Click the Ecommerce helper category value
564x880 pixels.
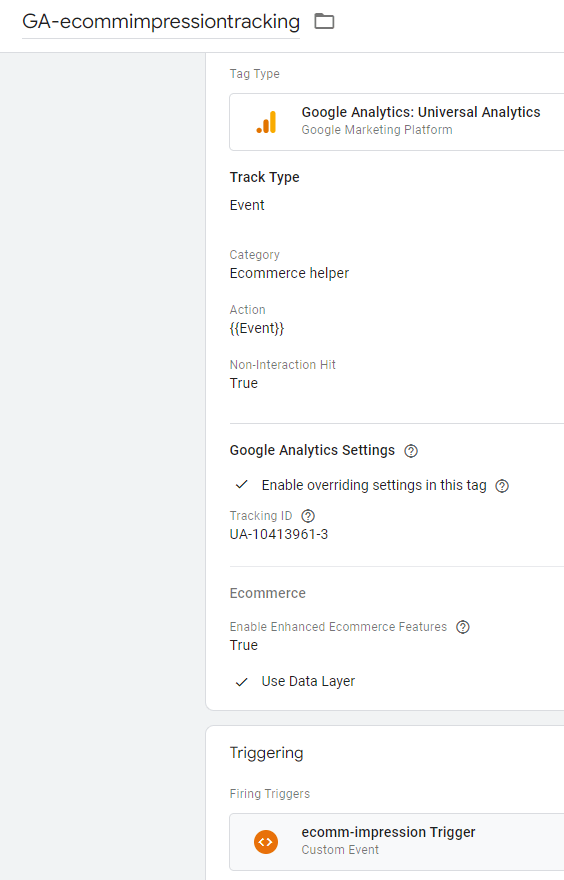click(289, 273)
